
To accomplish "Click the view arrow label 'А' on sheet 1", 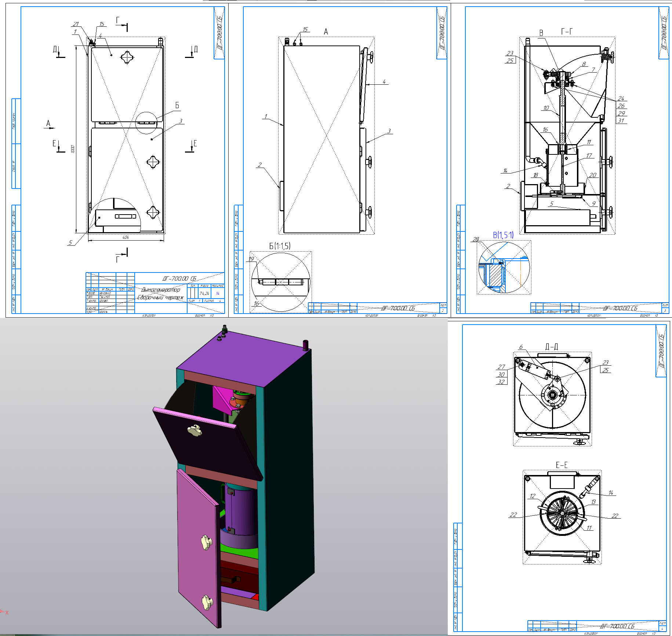I will click(x=48, y=123).
